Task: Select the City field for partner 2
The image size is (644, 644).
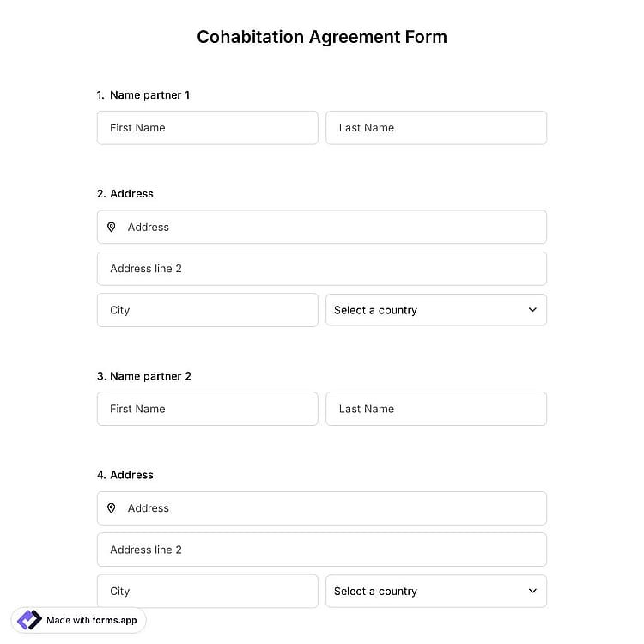Action: [x=208, y=591]
